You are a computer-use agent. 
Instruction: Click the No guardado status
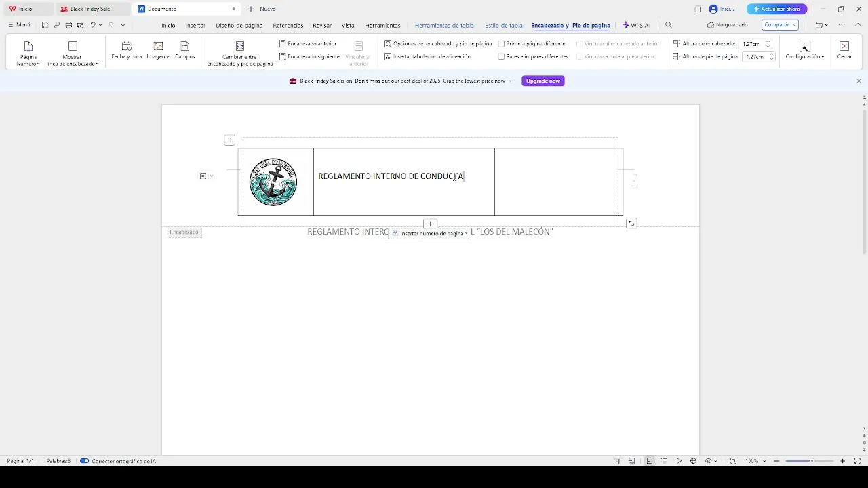pos(728,25)
